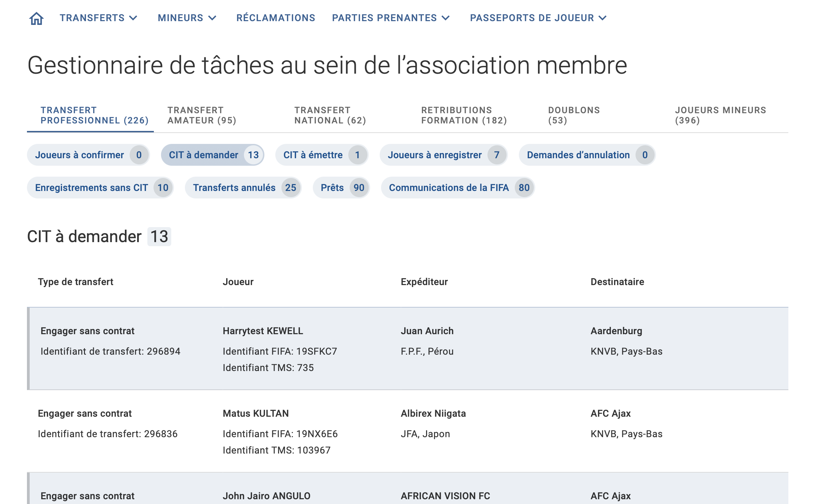Screen dimensions: 816x504
Task: Open the Harrytest KEWELL player row
Action: click(x=408, y=349)
